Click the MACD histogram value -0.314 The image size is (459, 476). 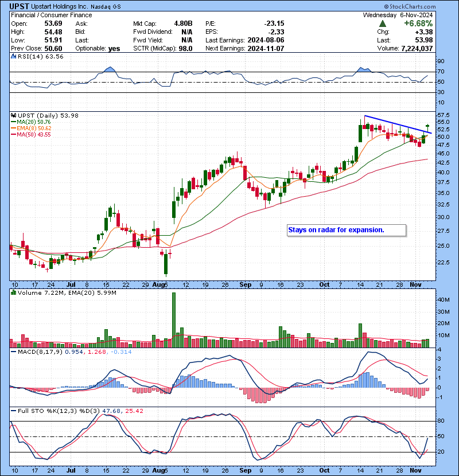tap(121, 352)
